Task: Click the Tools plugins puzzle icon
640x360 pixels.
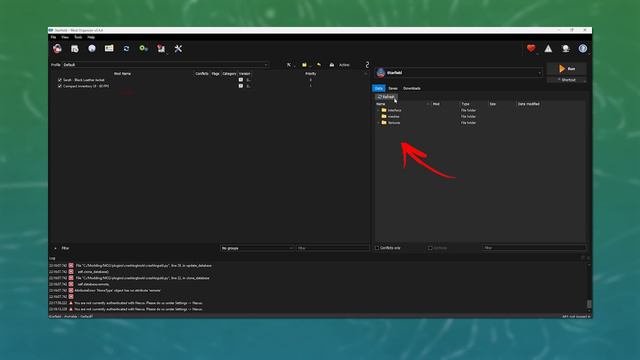Action: [161, 49]
